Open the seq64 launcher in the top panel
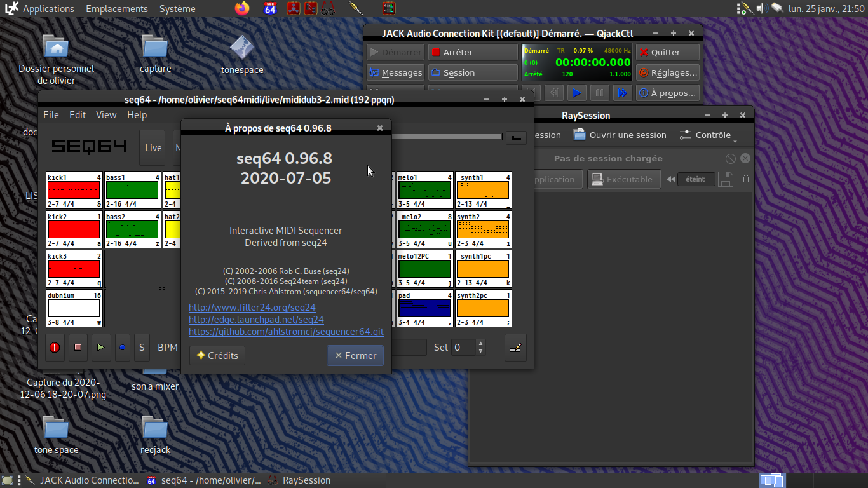Image resolution: width=868 pixels, height=488 pixels. point(270,8)
